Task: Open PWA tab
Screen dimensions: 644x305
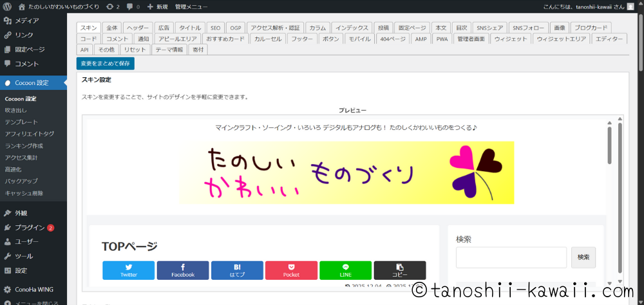Action: [x=442, y=39]
